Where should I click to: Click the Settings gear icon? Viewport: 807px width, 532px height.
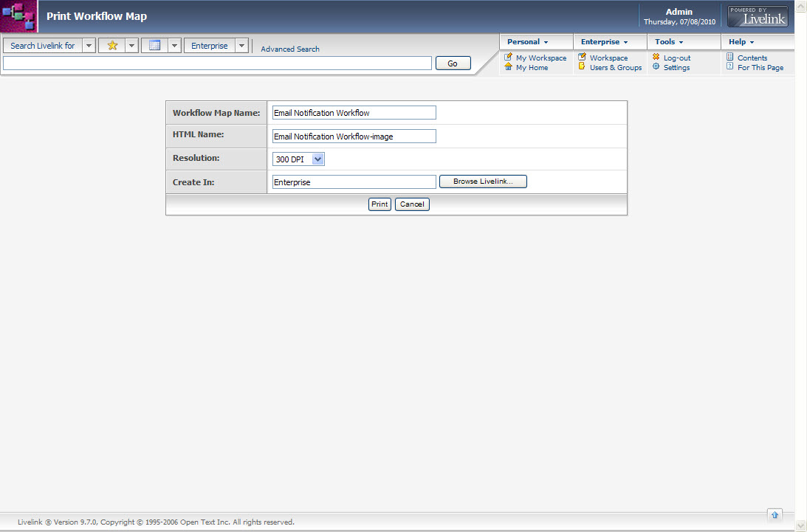tap(656, 67)
